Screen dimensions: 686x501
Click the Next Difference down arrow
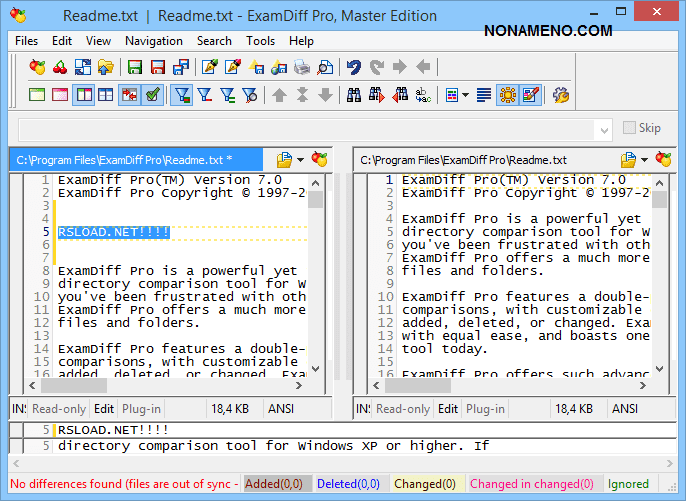point(325,95)
